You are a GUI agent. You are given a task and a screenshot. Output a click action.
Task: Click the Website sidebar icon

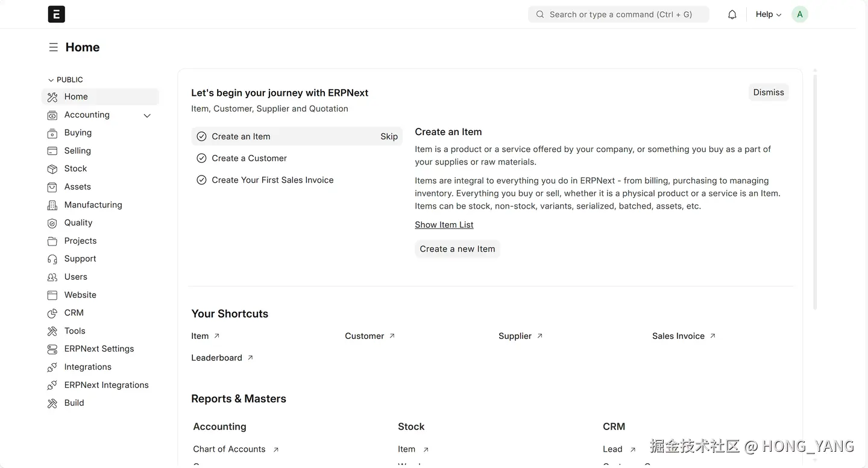52,295
